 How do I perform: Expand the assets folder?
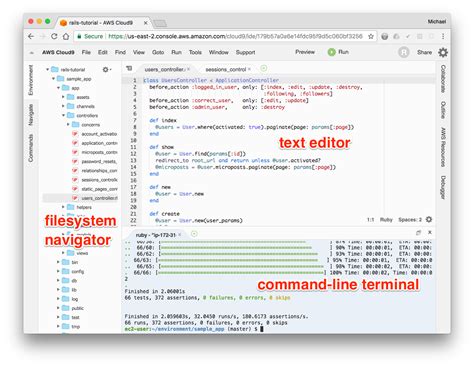[x=63, y=97]
